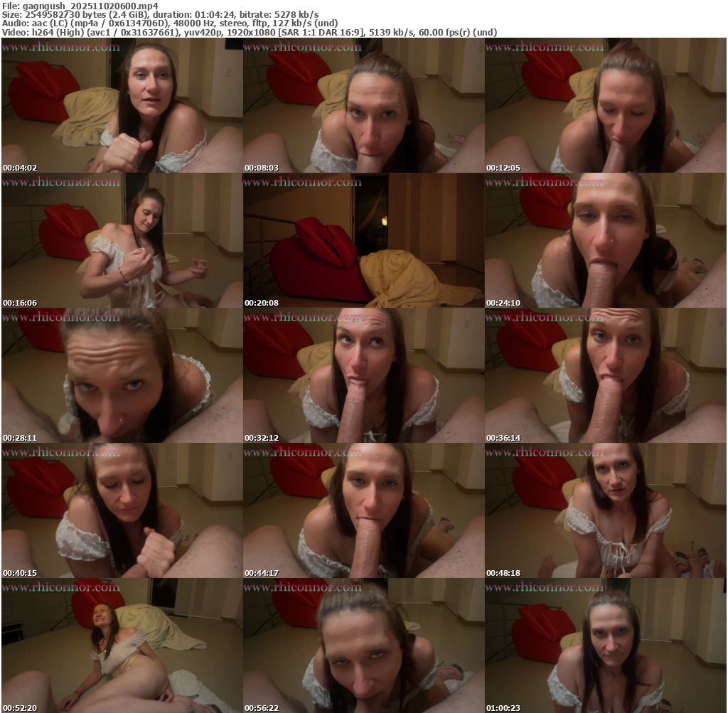Select the Video codec details line
Viewport: 728px width, 713px height.
(249, 33)
